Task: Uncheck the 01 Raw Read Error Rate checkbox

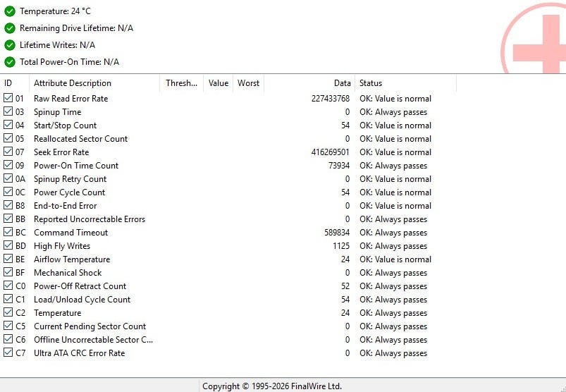Action: (x=8, y=98)
